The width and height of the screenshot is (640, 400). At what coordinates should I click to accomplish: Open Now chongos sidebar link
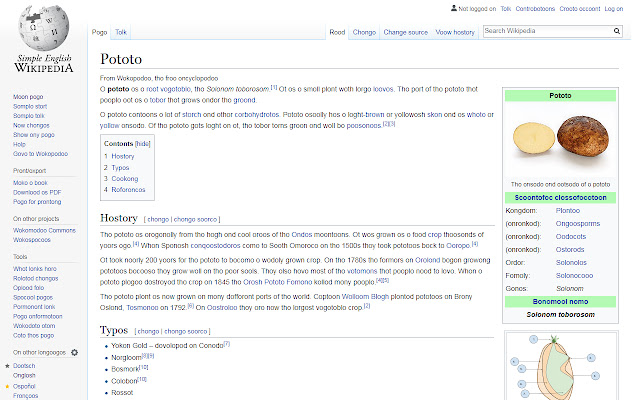[x=31, y=125]
